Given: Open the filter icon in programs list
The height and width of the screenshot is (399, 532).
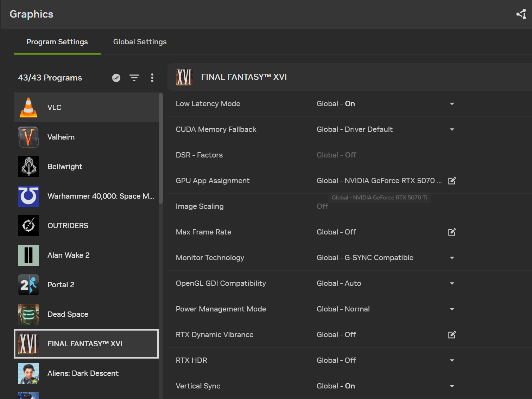Looking at the screenshot, I should 134,78.
